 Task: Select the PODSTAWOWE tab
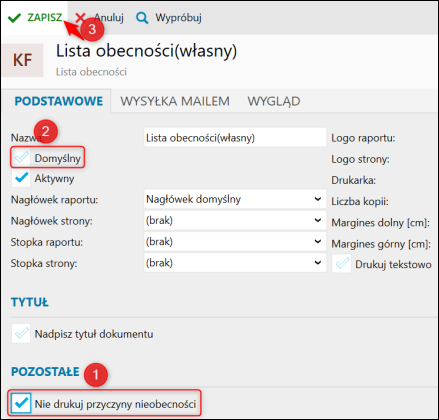(x=59, y=101)
